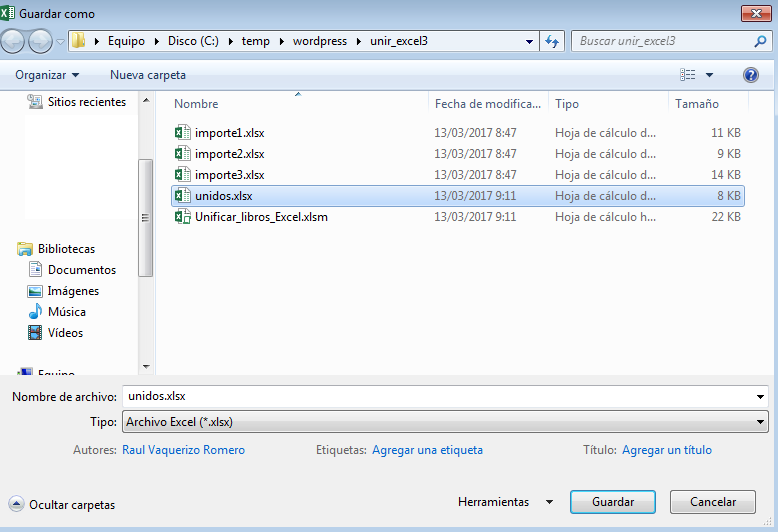Screen dimensions: 778x532
Task: Open Nombre de archivo dropdown arrow
Action: (760, 397)
